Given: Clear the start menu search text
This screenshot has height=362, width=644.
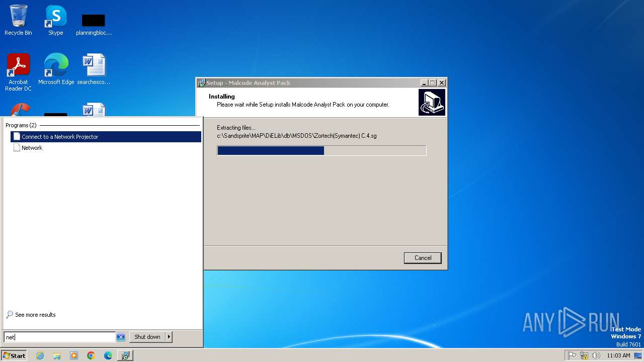Looking at the screenshot, I should [x=121, y=337].
